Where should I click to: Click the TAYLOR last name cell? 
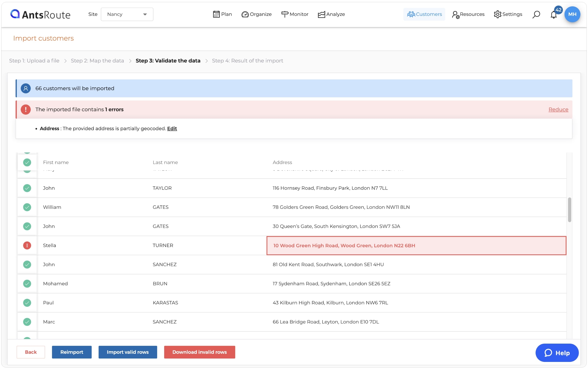tap(162, 188)
